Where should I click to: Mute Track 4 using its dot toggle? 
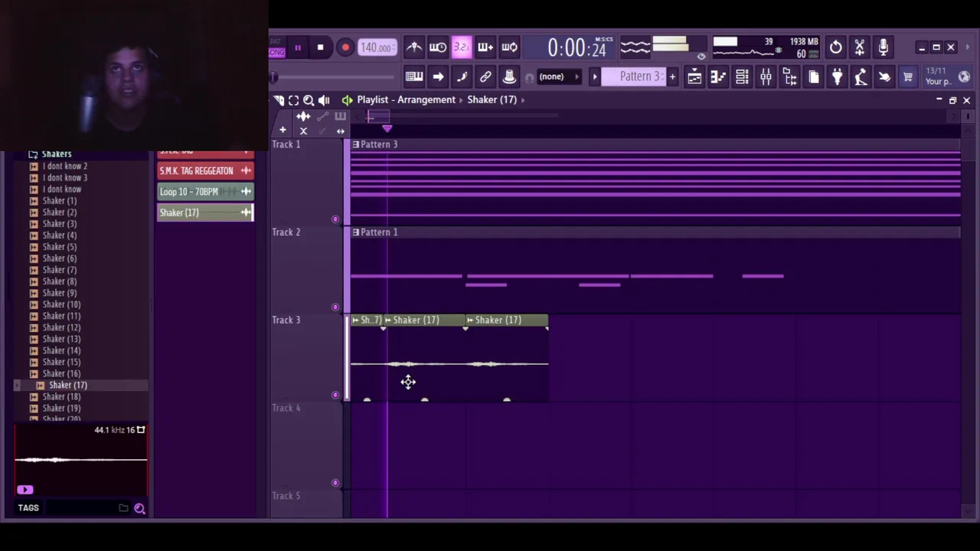click(335, 483)
